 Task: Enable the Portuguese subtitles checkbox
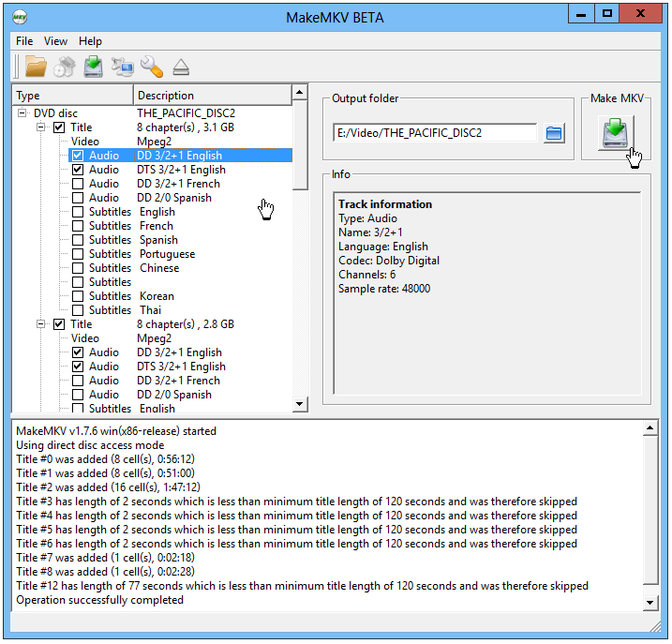click(x=78, y=254)
